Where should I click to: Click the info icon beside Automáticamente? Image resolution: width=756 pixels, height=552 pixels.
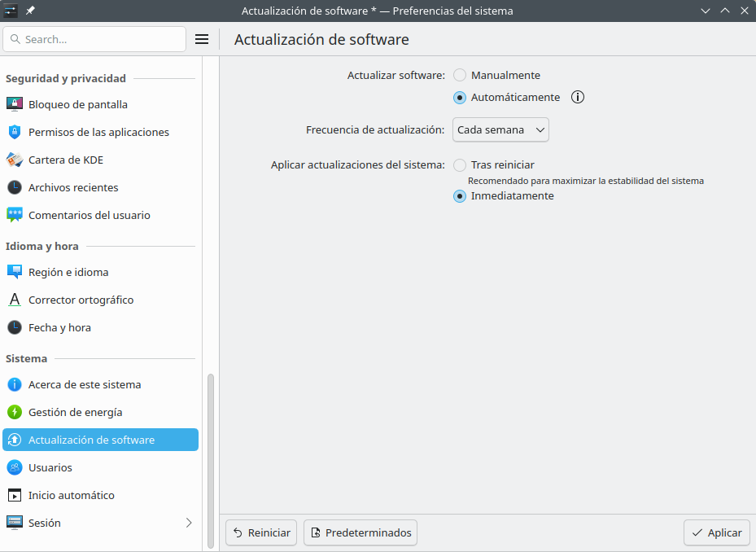pos(578,97)
